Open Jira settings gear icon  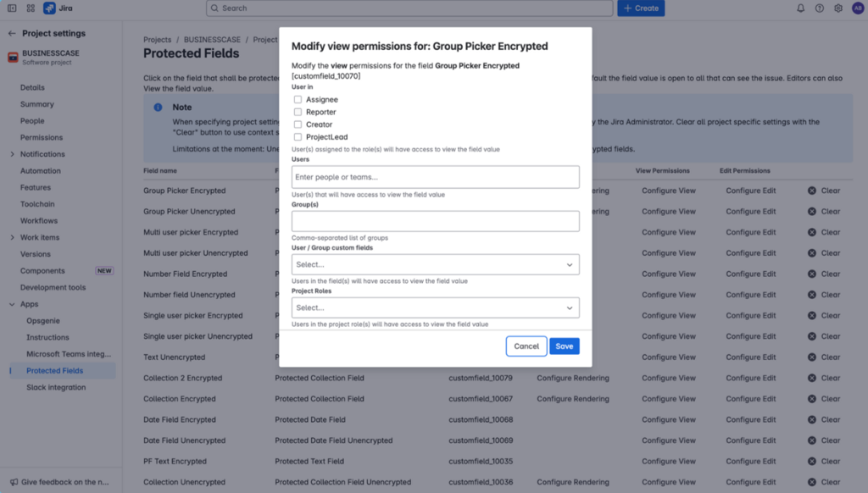pyautogui.click(x=838, y=8)
